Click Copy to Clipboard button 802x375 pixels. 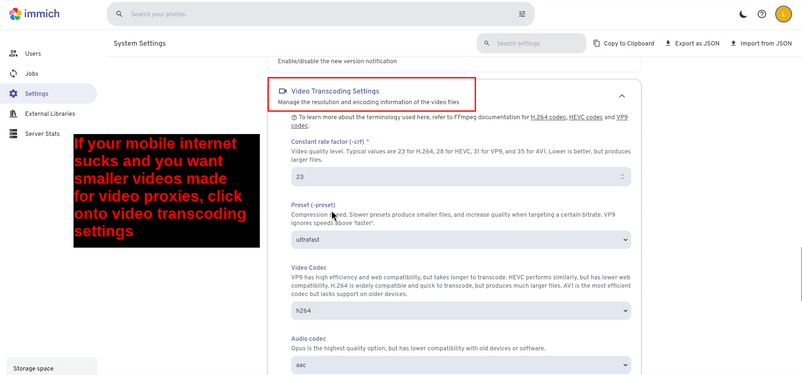623,43
